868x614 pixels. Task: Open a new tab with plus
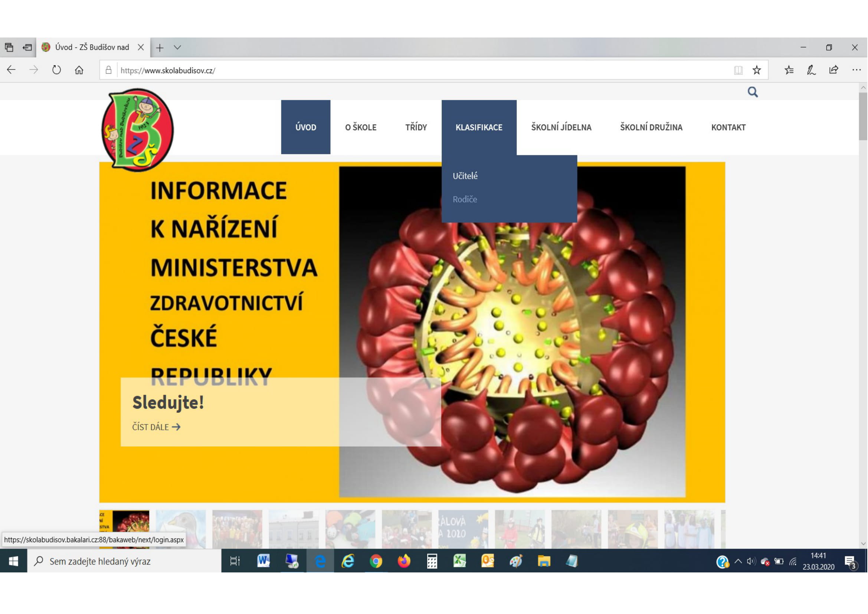(x=160, y=48)
